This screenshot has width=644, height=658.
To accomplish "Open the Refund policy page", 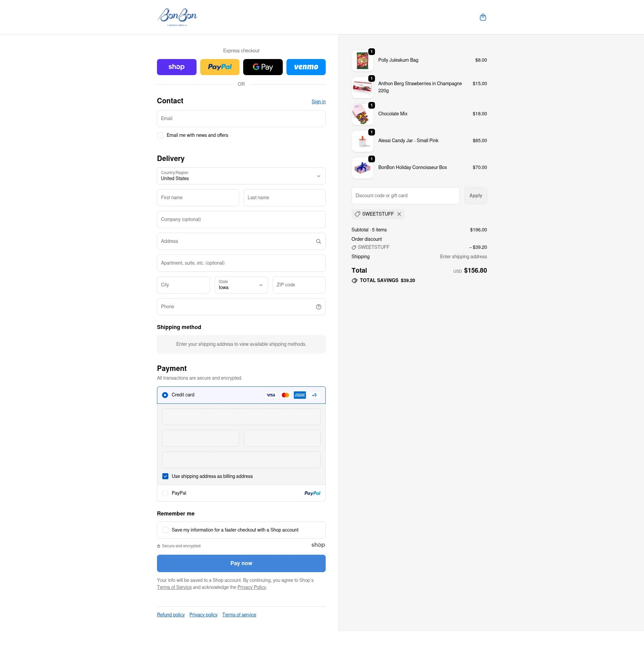I will [170, 614].
